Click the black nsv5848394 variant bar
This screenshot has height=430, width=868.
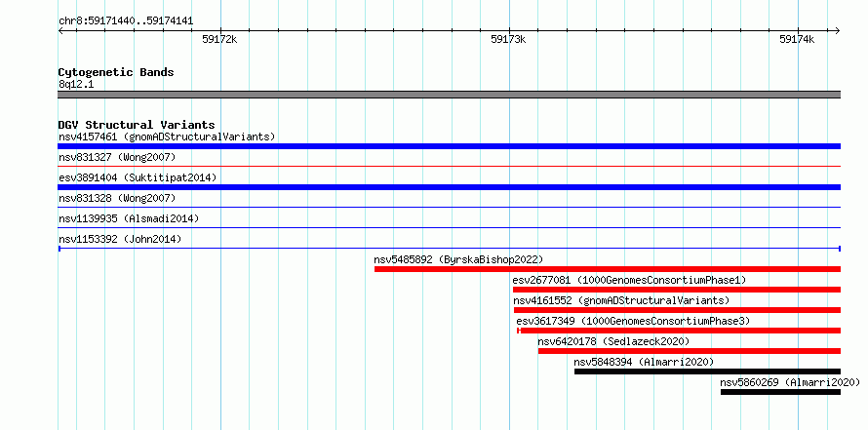[707, 371]
